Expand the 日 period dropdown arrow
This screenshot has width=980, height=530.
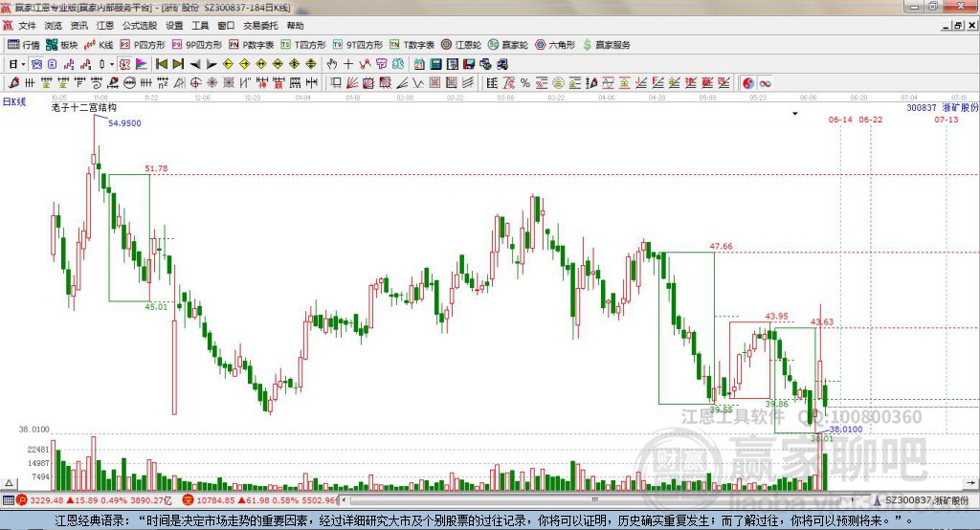[x=23, y=64]
